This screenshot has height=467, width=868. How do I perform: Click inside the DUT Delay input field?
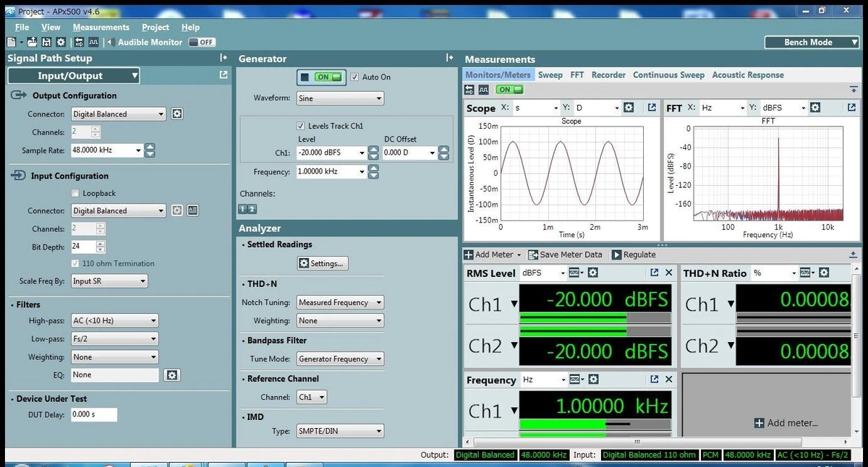[x=93, y=415]
